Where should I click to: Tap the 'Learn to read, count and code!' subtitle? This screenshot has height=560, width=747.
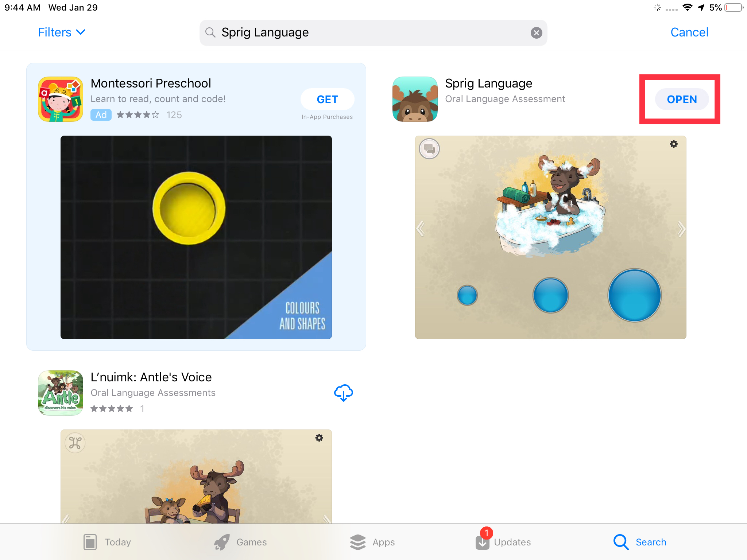pyautogui.click(x=158, y=99)
